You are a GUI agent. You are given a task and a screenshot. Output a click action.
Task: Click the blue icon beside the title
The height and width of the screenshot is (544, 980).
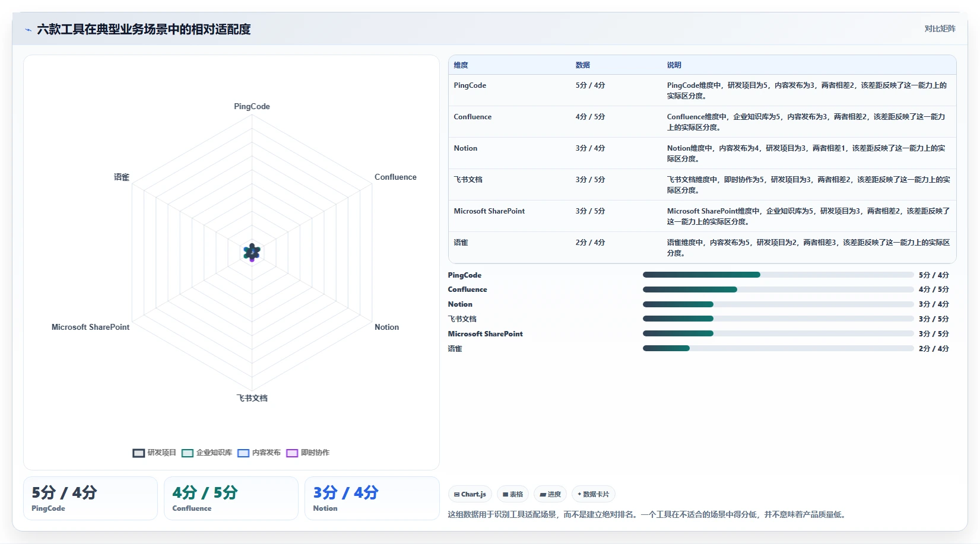28,30
